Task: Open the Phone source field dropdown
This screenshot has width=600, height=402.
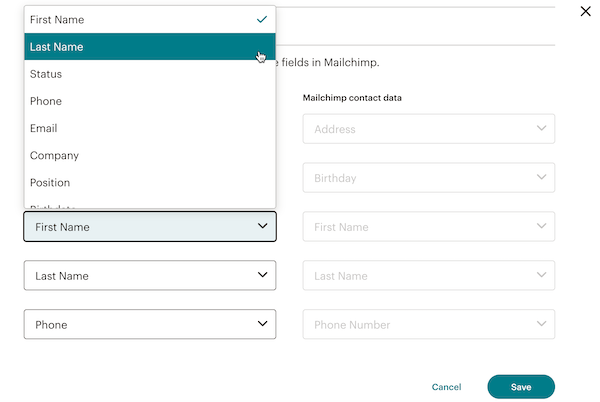Action: tap(150, 324)
